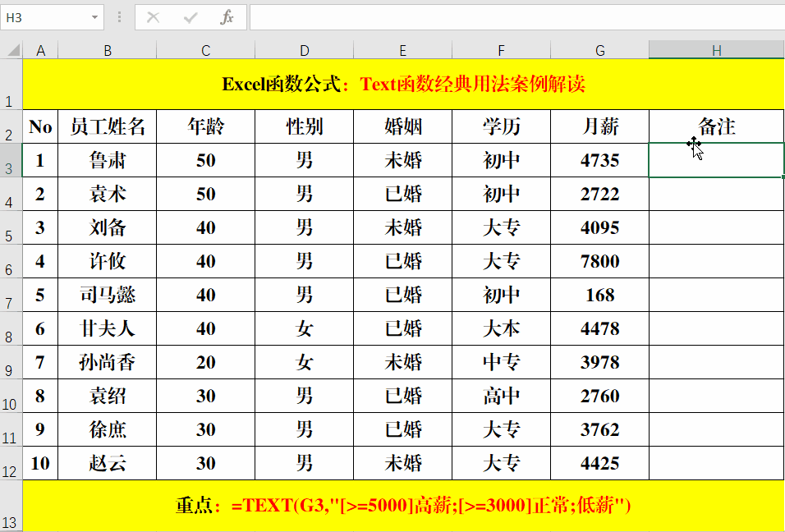Select salary cell '3978'
Image resolution: width=785 pixels, height=532 pixels.
tap(599, 362)
